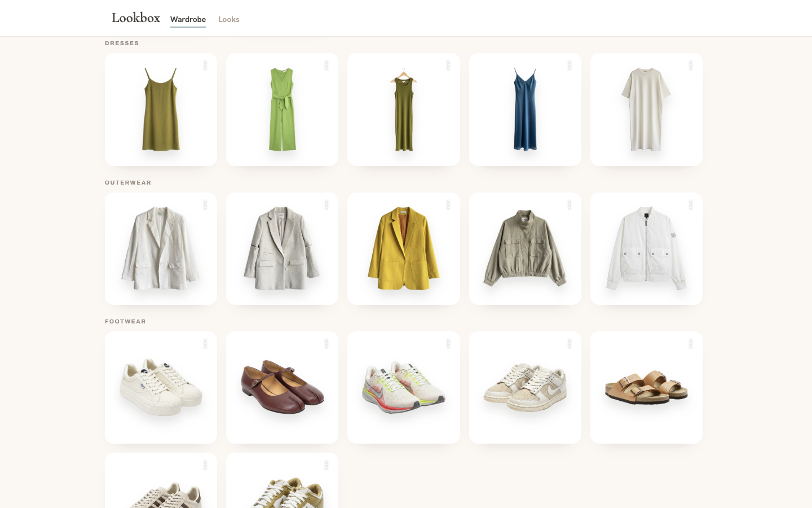Select the olive tank dress on hanger
This screenshot has height=508, width=812.
(404, 110)
